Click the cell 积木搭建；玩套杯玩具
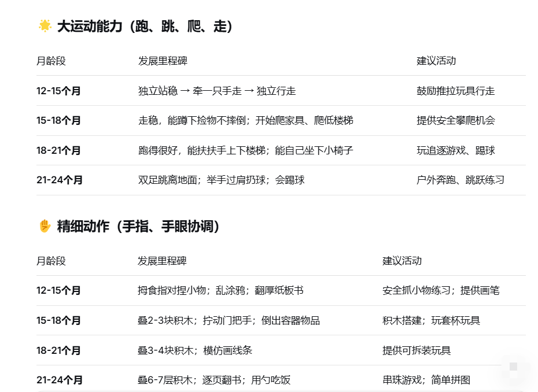 tap(432, 321)
